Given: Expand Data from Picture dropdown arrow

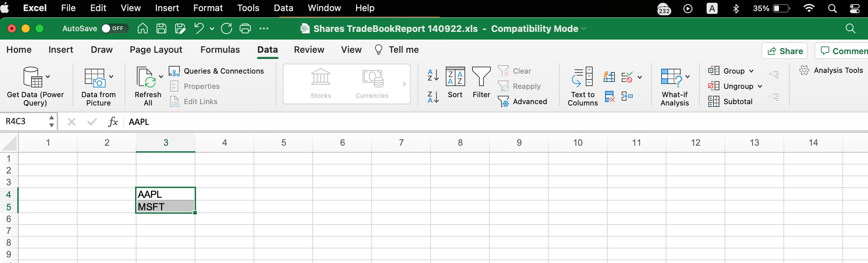Looking at the screenshot, I should click(x=111, y=77).
